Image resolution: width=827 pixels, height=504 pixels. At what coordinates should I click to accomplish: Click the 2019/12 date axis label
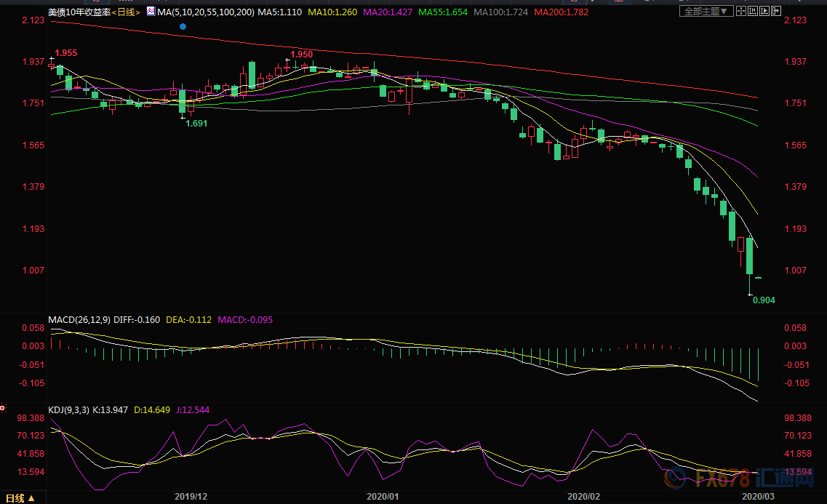point(191,497)
